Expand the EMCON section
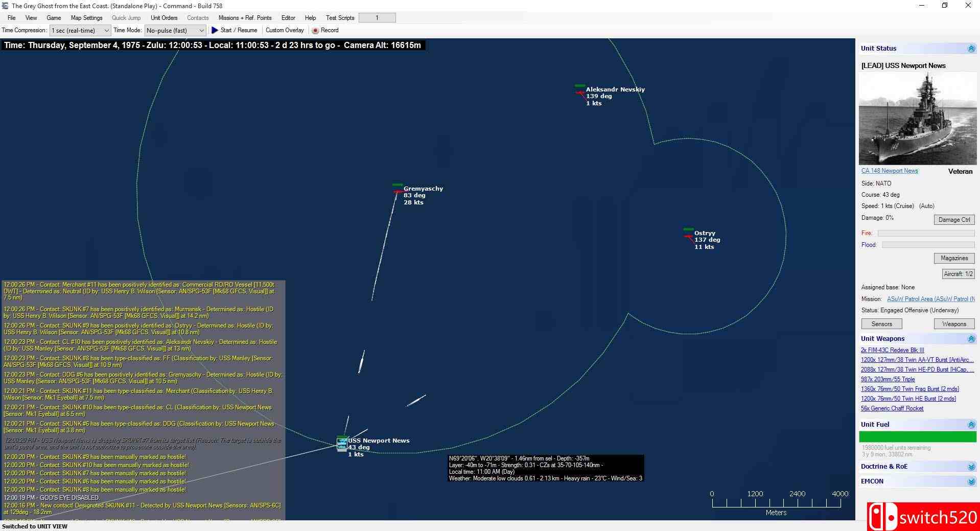Screen dimensions: 980x531 [971, 481]
